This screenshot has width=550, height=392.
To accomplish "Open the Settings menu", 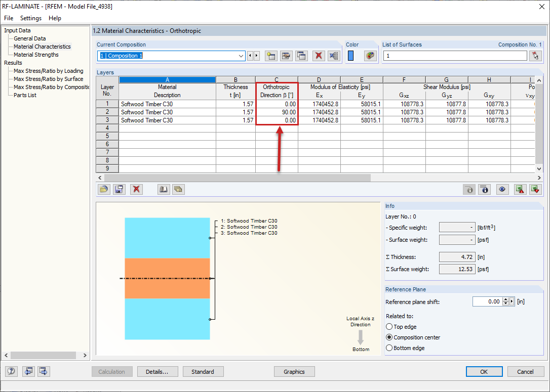I will pyautogui.click(x=31, y=18).
